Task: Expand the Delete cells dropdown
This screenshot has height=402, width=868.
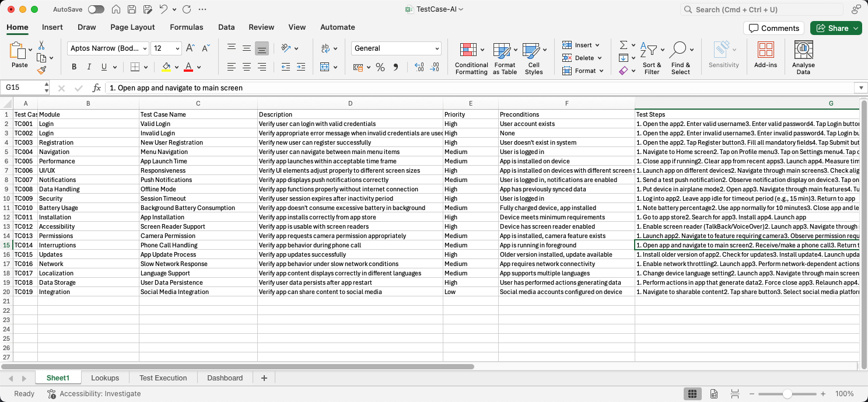Action: (600, 58)
